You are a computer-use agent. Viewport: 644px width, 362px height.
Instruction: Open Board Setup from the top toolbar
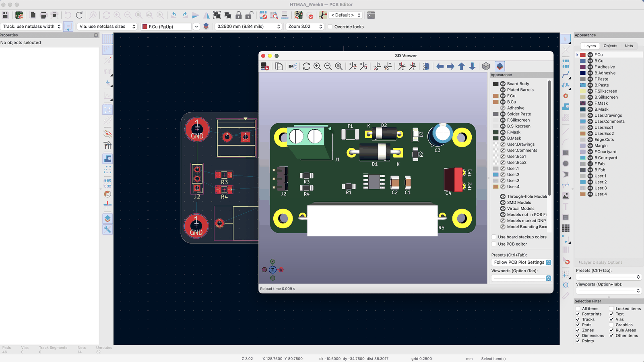pos(19,15)
